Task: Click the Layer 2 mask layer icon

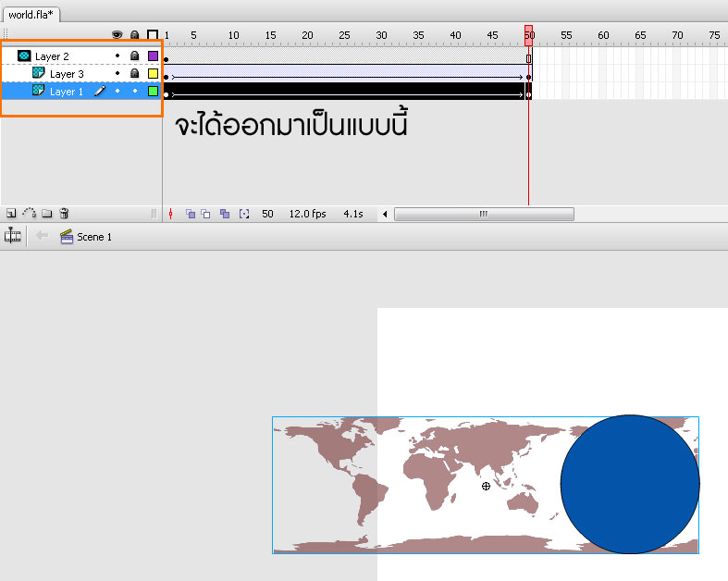Action: 24,56
